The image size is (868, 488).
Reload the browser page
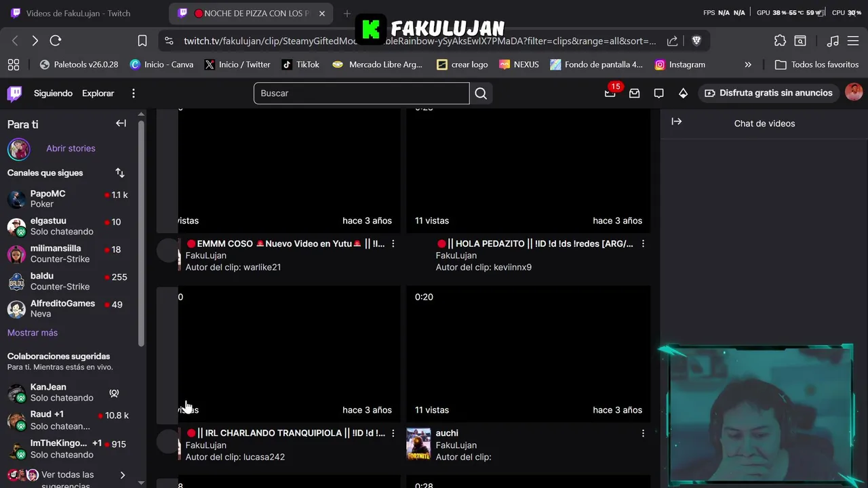(56, 41)
